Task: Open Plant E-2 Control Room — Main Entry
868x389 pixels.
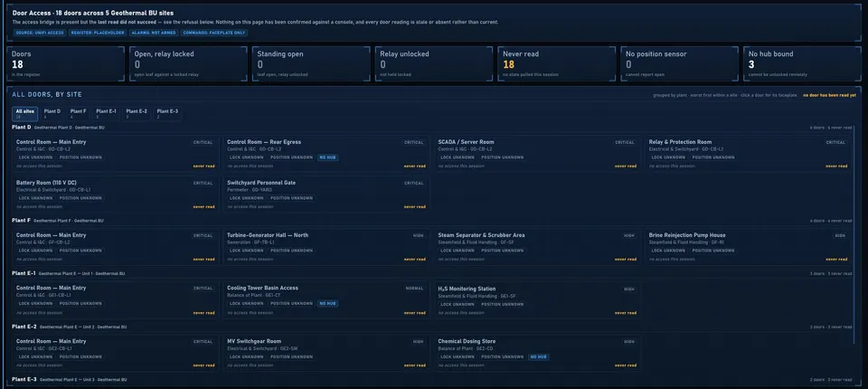Action: [115, 353]
